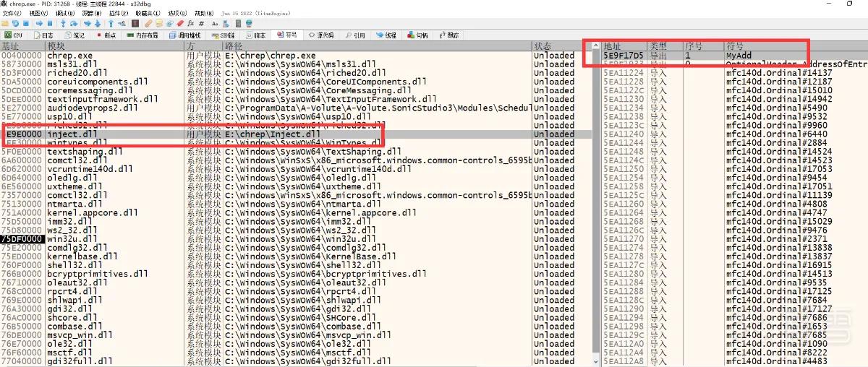Click the step over icon
The height and width of the screenshot is (367, 868).
pos(74,23)
